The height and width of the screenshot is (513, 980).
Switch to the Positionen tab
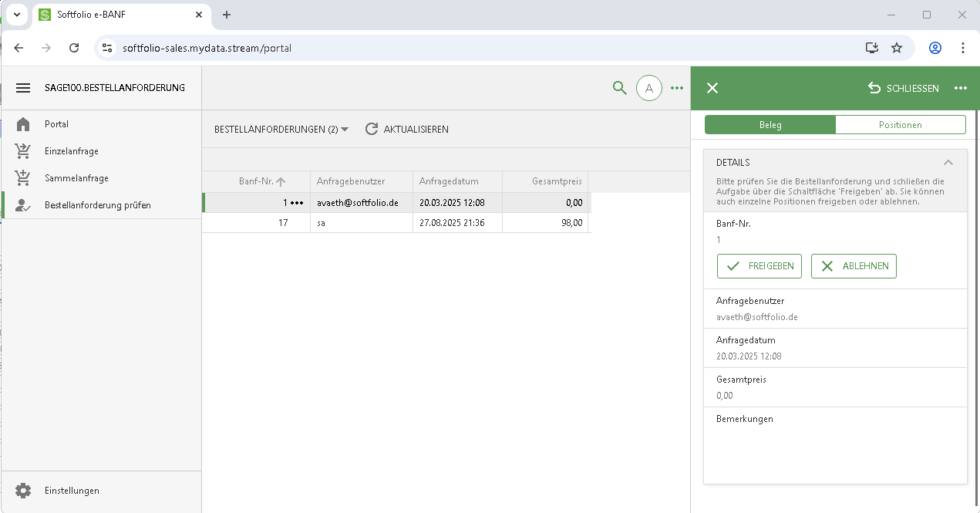coord(900,125)
